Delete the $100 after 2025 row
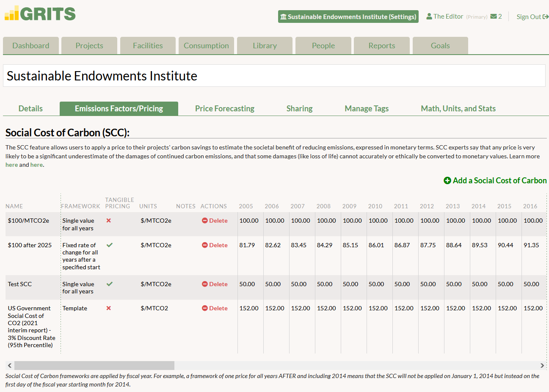The width and height of the screenshot is (549, 392). [215, 245]
